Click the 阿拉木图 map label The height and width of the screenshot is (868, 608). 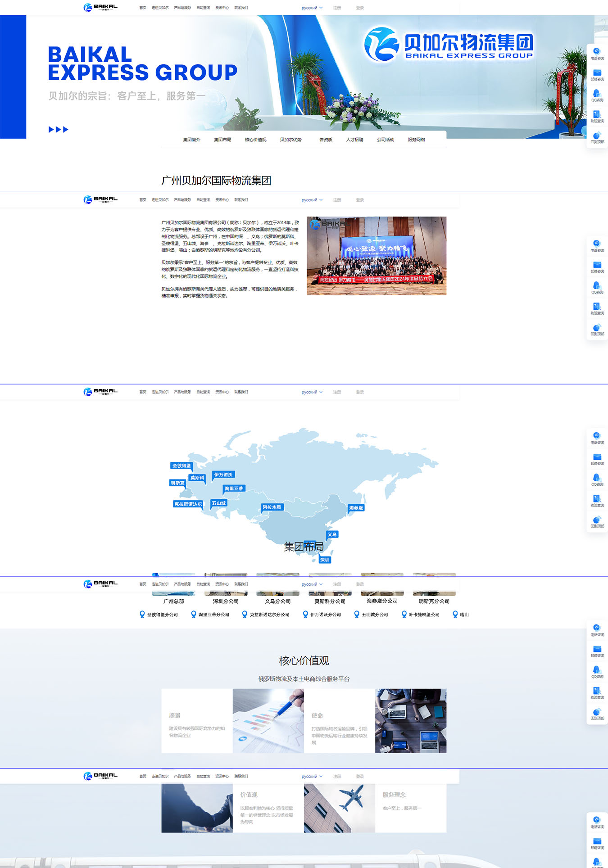(272, 507)
